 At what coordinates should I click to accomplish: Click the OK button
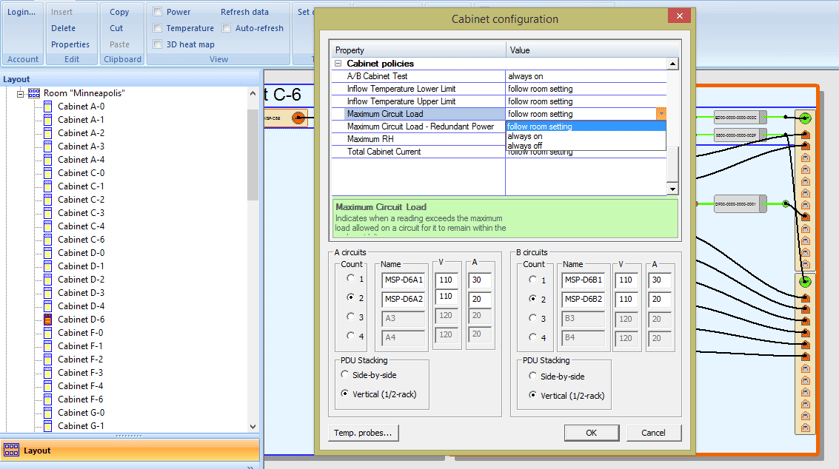pyautogui.click(x=591, y=433)
